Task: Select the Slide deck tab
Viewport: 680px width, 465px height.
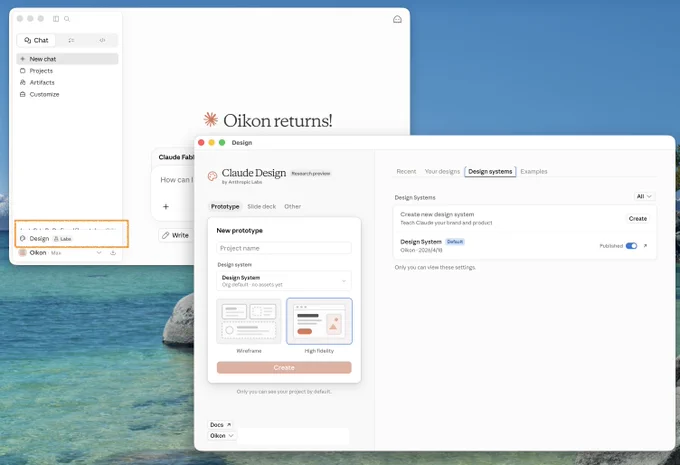Action: click(262, 206)
